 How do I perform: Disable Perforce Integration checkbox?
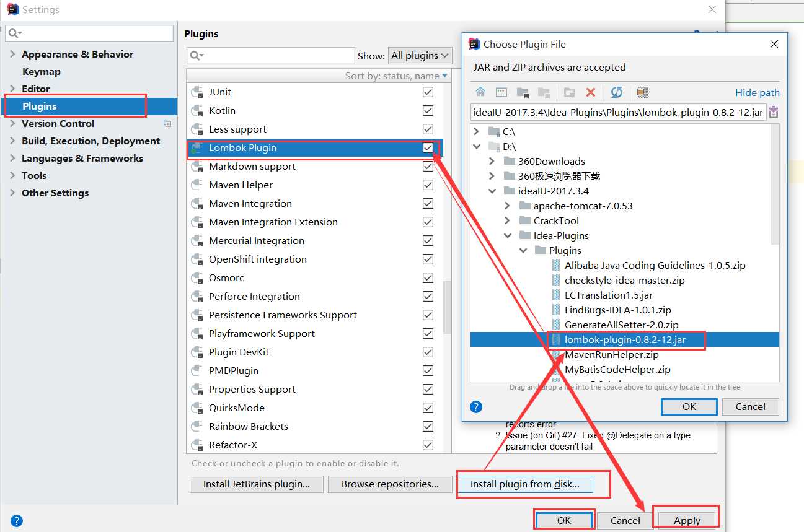coord(428,296)
